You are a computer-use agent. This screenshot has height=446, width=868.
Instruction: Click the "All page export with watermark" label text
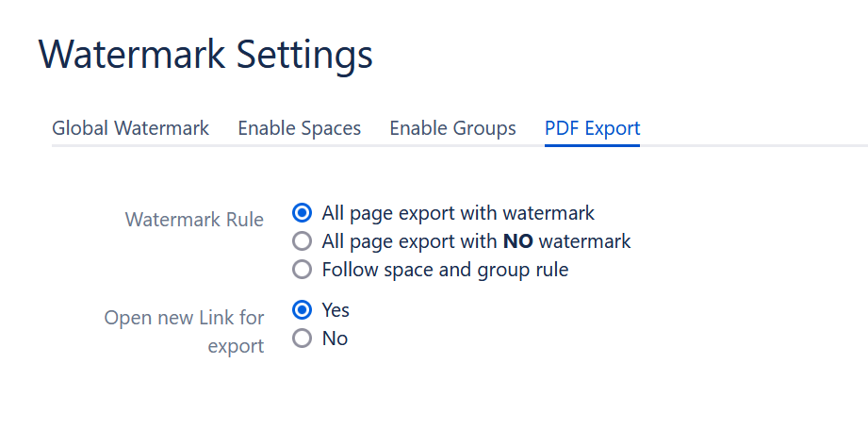click(458, 213)
